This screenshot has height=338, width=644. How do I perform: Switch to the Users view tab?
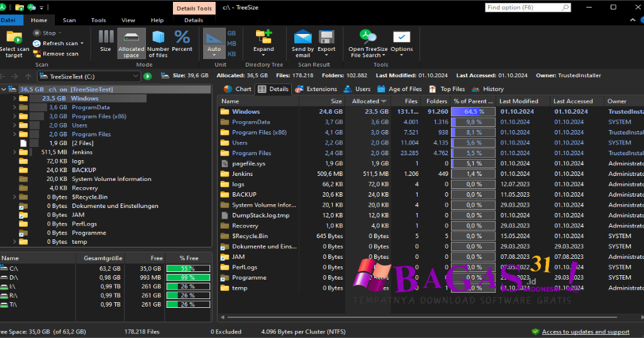click(357, 89)
